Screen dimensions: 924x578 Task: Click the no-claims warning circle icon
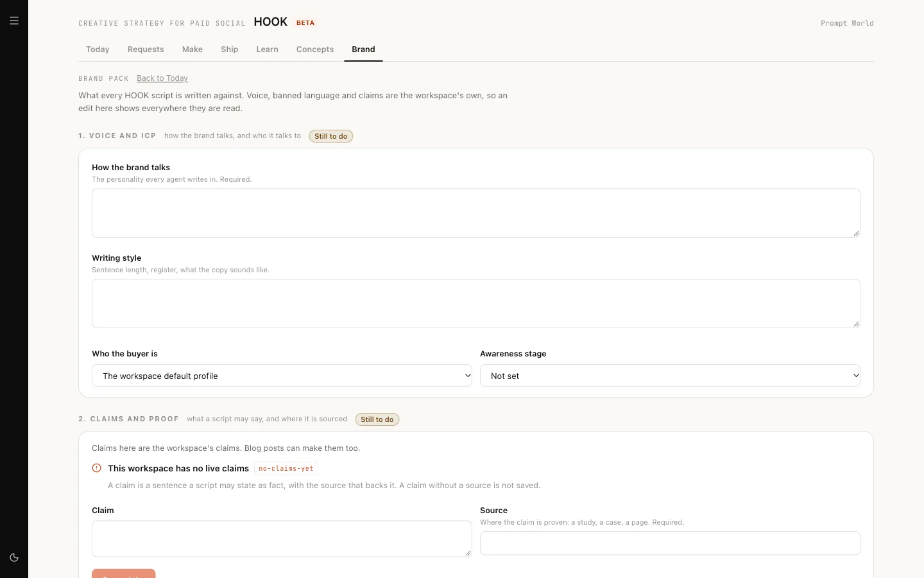point(97,468)
